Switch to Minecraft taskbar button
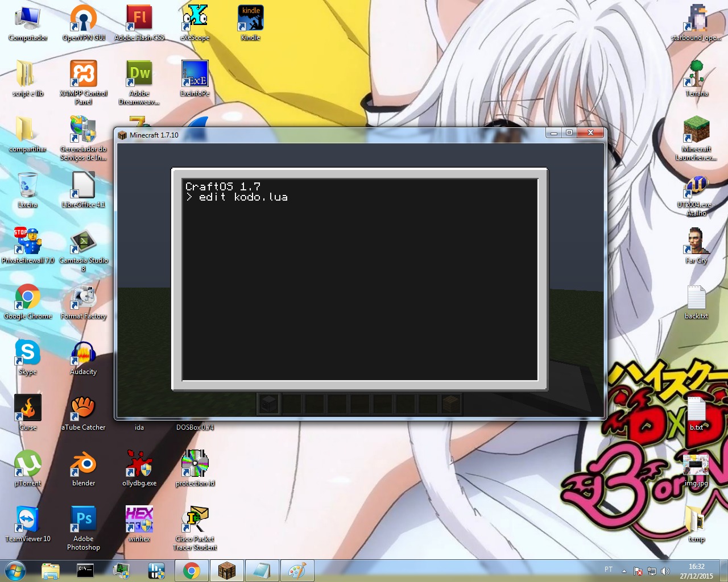This screenshot has height=582, width=728. click(x=227, y=571)
